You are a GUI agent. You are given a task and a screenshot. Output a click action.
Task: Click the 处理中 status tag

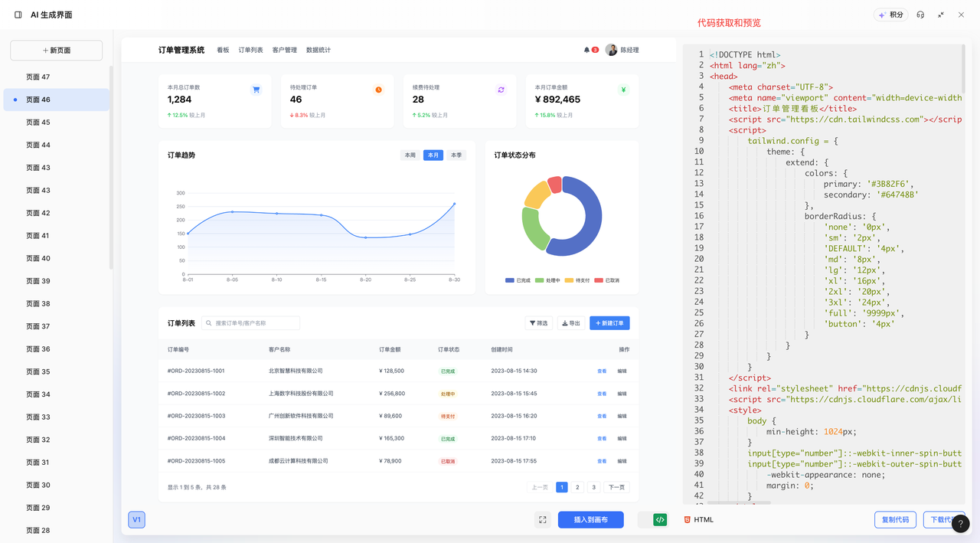click(x=448, y=394)
